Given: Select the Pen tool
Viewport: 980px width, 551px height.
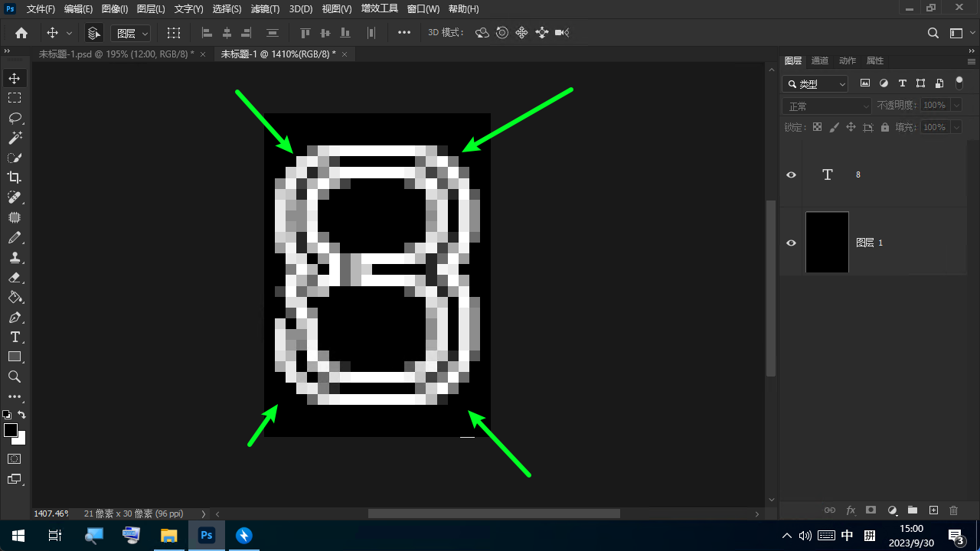Looking at the screenshot, I should pyautogui.click(x=15, y=317).
